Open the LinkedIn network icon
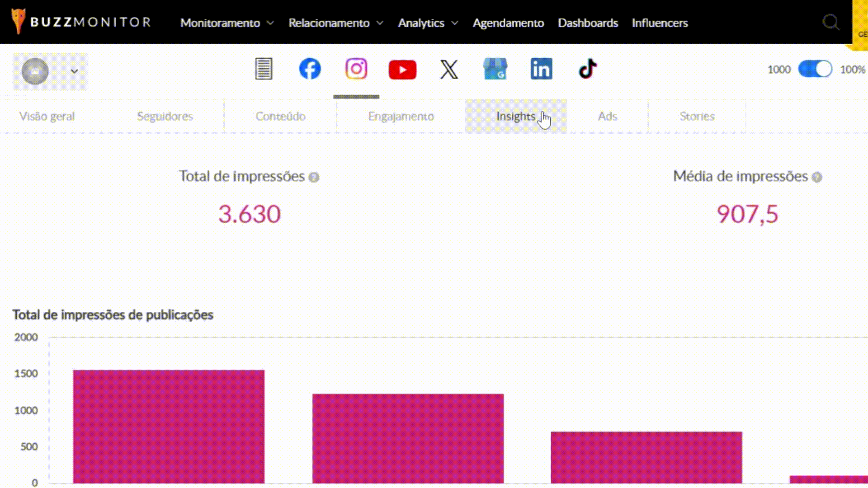868x488 pixels. 541,69
